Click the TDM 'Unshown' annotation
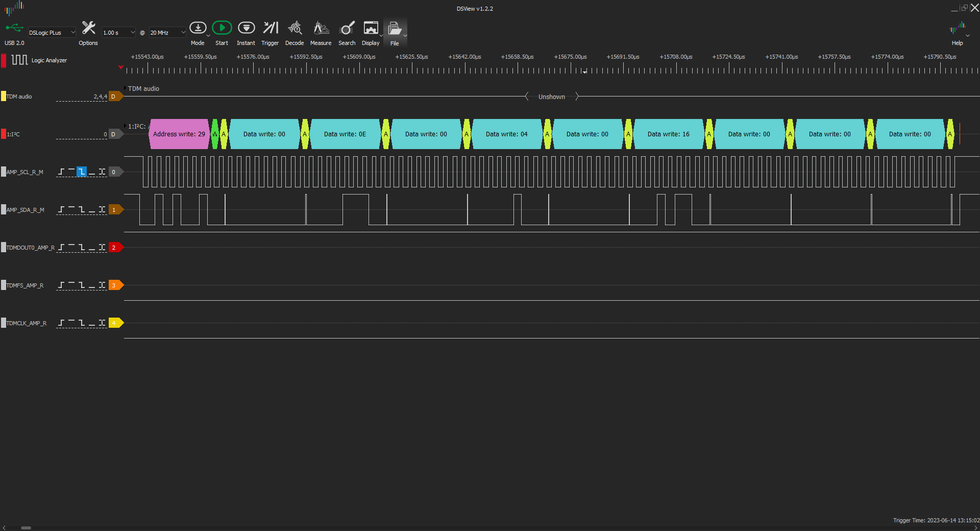Image resolution: width=980 pixels, height=531 pixels. [x=552, y=96]
